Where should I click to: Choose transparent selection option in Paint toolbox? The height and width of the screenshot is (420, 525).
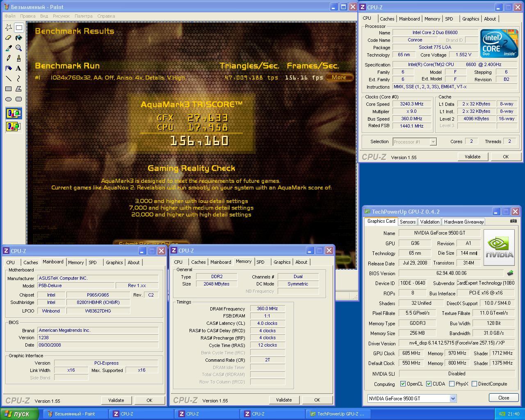tap(14, 126)
